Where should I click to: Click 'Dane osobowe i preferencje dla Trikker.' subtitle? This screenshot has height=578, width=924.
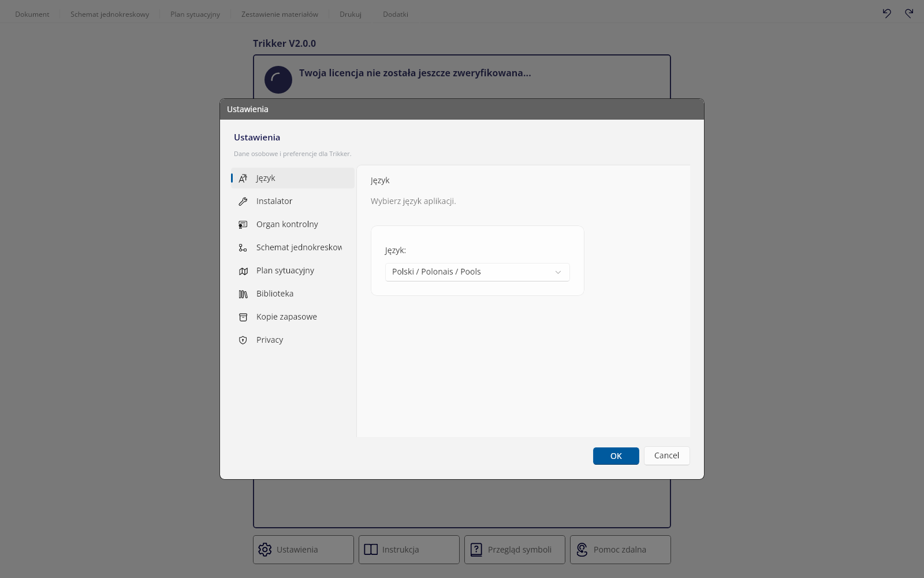pos(292,154)
